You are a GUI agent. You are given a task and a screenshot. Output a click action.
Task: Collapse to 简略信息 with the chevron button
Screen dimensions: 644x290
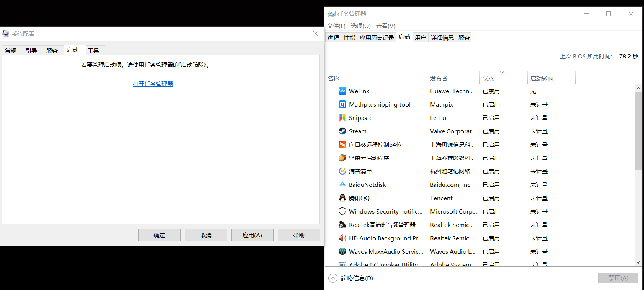click(333, 278)
